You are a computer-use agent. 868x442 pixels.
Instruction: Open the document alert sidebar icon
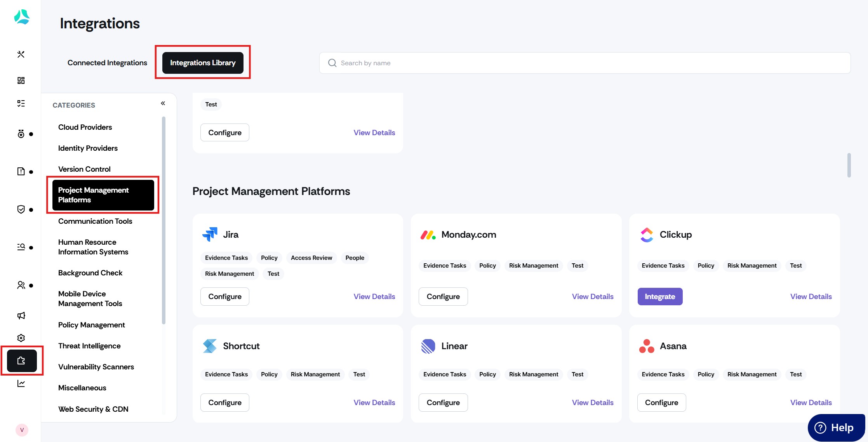[x=21, y=171]
